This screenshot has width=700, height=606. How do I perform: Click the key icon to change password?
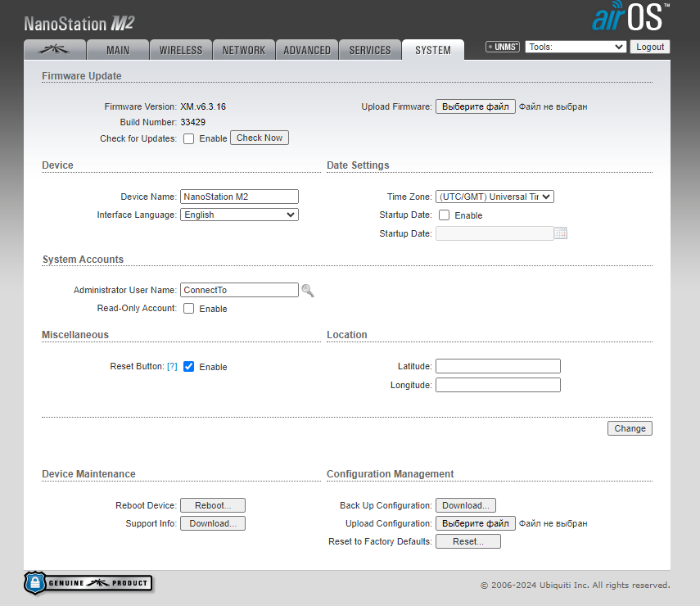coord(308,290)
